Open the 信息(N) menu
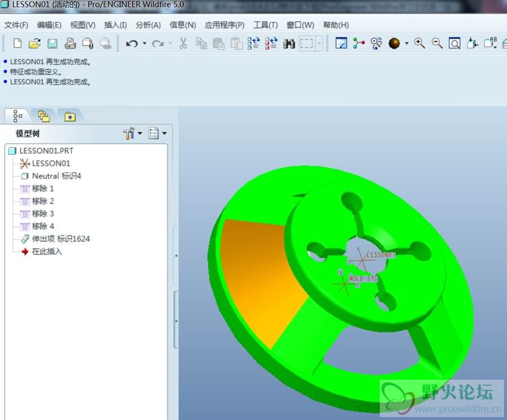The width and height of the screenshot is (507, 420). pos(183,25)
